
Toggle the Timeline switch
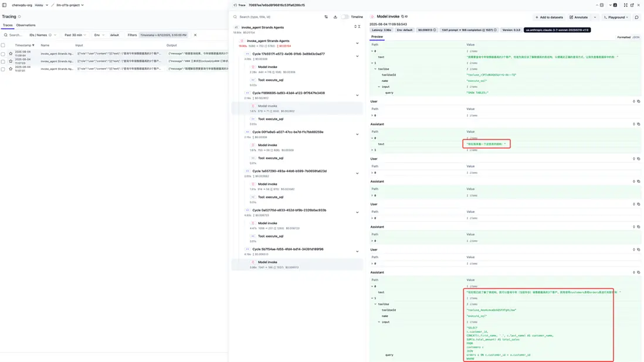(x=345, y=17)
